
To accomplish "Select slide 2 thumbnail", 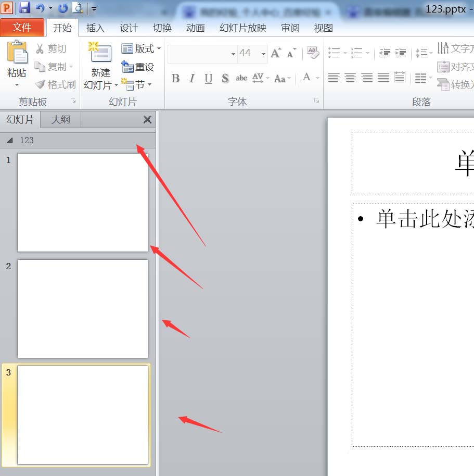I will (x=82, y=308).
